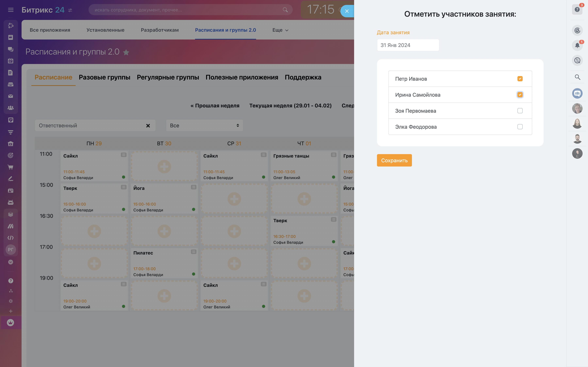
Task: Click the Сохранить button
Action: (x=394, y=160)
